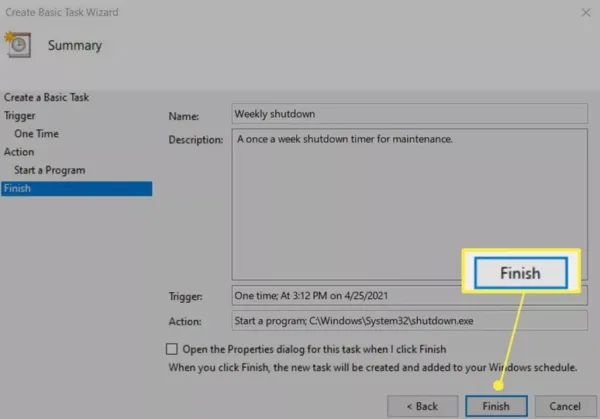Click the yellow callout dot above Finish

pos(498,385)
